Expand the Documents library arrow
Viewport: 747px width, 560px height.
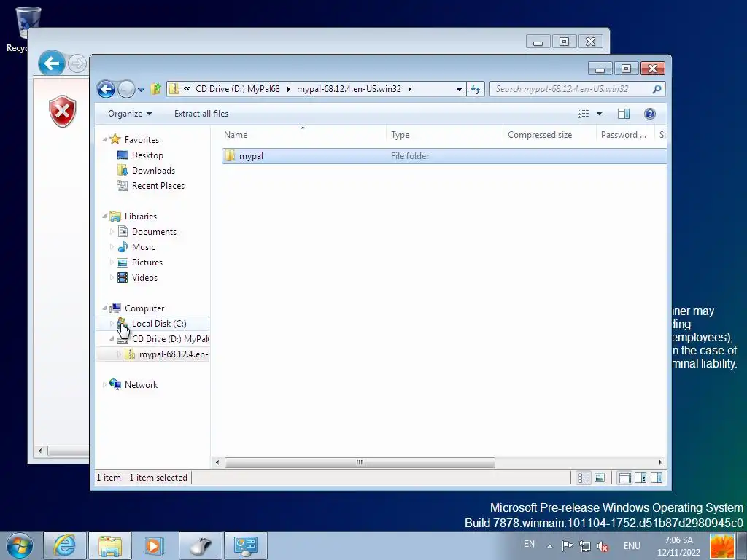pos(112,231)
